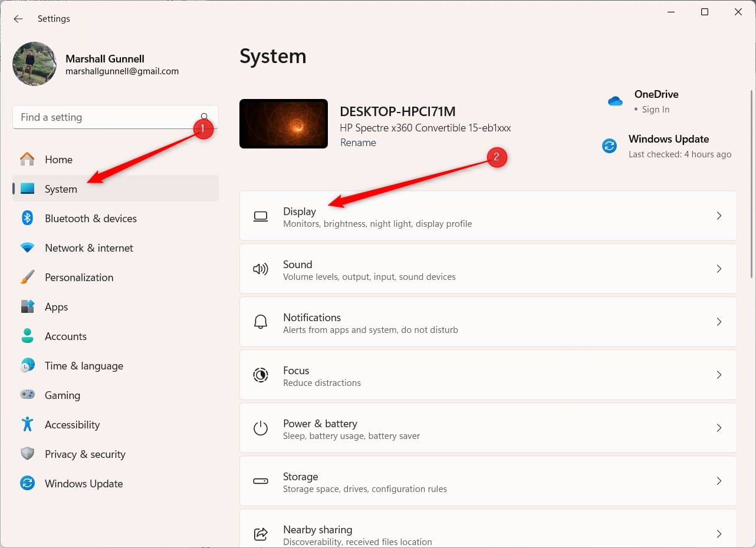The image size is (756, 548).
Task: Click the Gaming controller icon
Action: pyautogui.click(x=27, y=395)
